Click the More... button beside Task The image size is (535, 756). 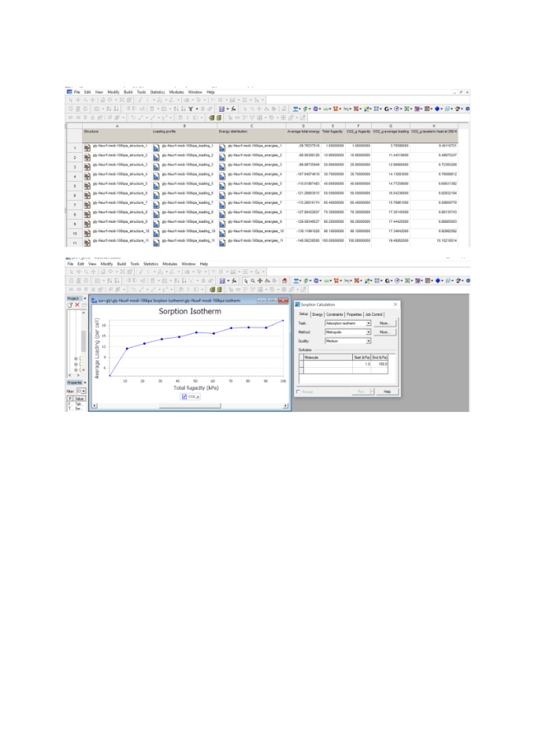click(384, 323)
